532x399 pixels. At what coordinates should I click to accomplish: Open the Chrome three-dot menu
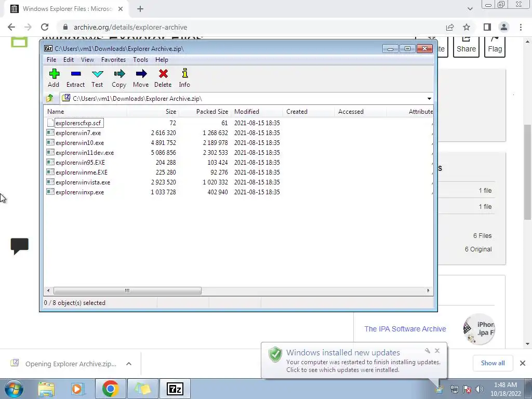coord(521,27)
